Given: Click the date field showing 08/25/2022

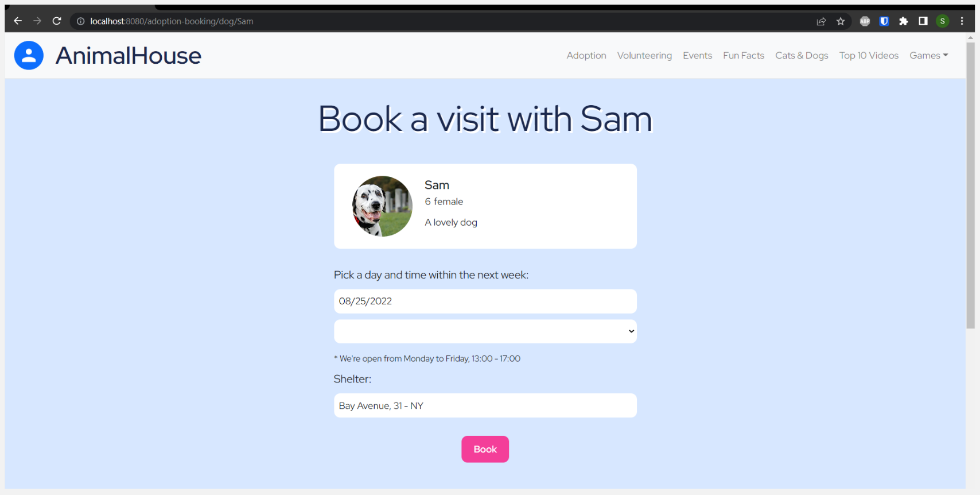Looking at the screenshot, I should pyautogui.click(x=485, y=301).
